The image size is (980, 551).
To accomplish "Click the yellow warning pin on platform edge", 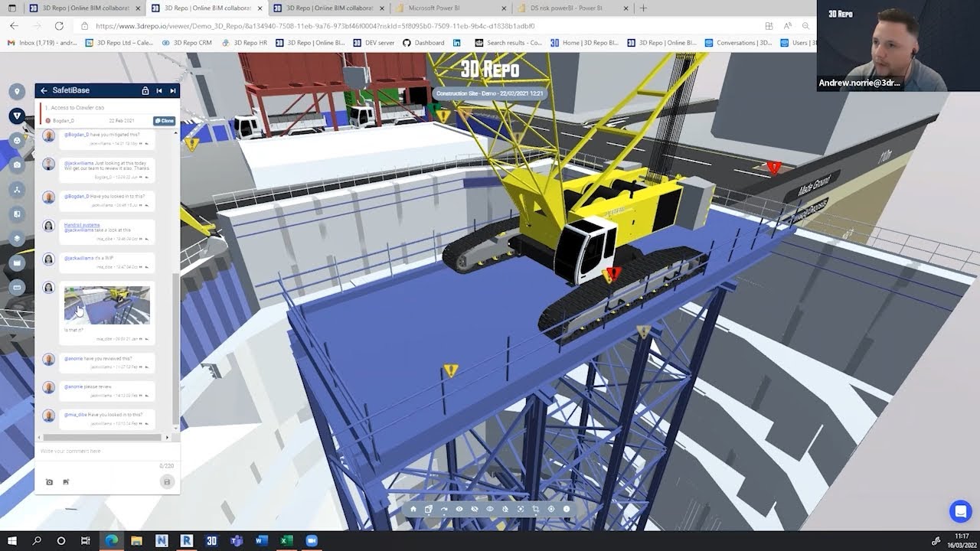I will (451, 371).
